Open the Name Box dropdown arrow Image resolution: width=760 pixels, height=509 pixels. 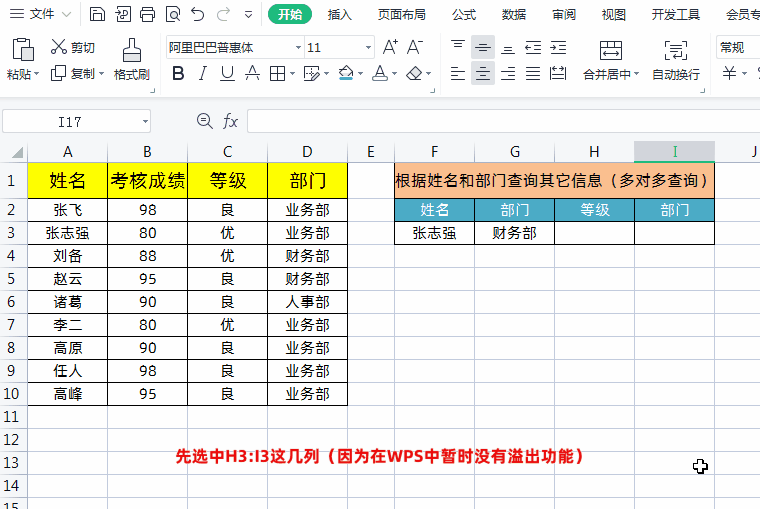pos(145,121)
